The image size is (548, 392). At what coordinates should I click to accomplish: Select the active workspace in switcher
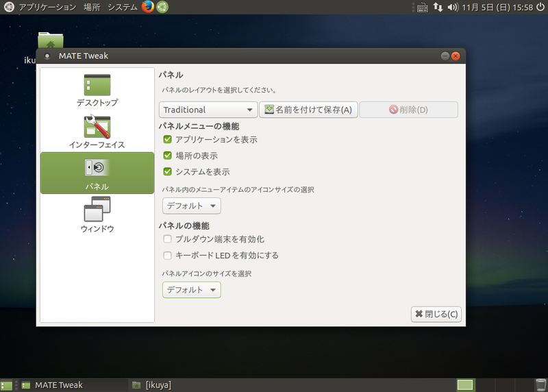[465, 385]
